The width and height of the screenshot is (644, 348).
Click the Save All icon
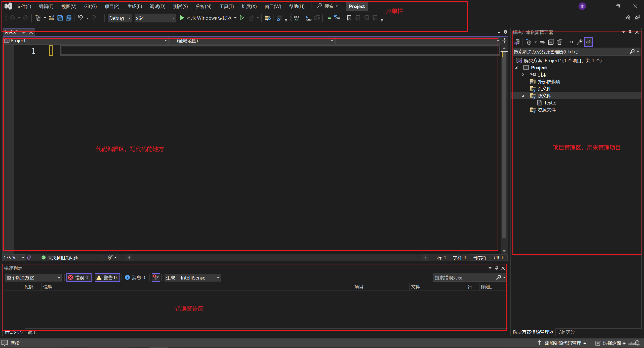pyautogui.click(x=69, y=18)
